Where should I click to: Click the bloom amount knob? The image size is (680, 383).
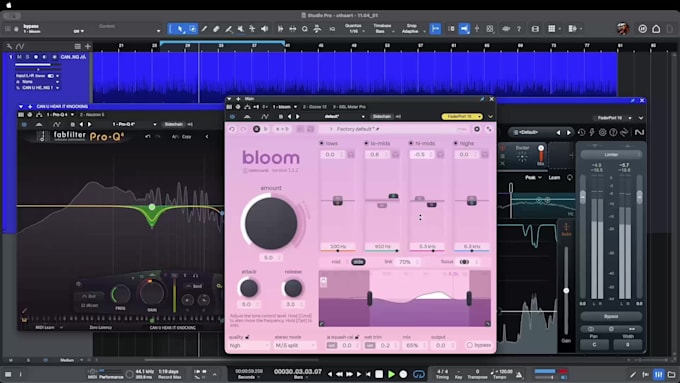(x=271, y=223)
